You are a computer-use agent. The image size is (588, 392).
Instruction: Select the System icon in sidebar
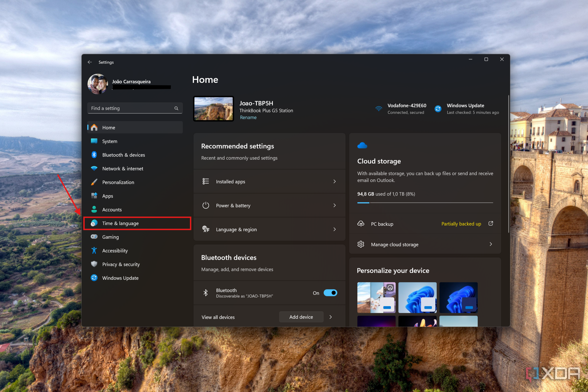pos(94,141)
